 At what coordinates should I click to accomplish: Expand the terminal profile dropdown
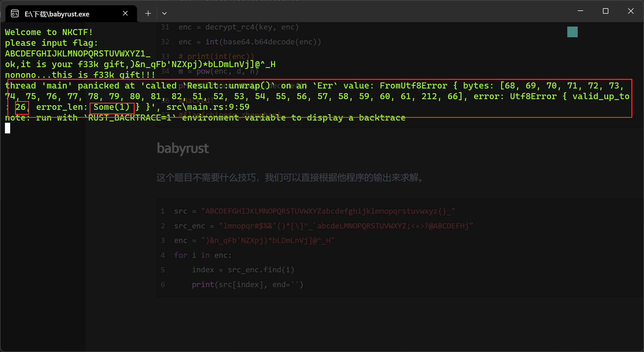coord(164,13)
